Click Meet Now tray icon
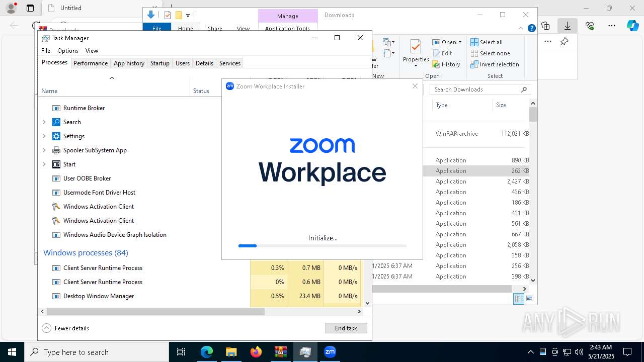The height and width of the screenshot is (362, 644). tap(555, 352)
